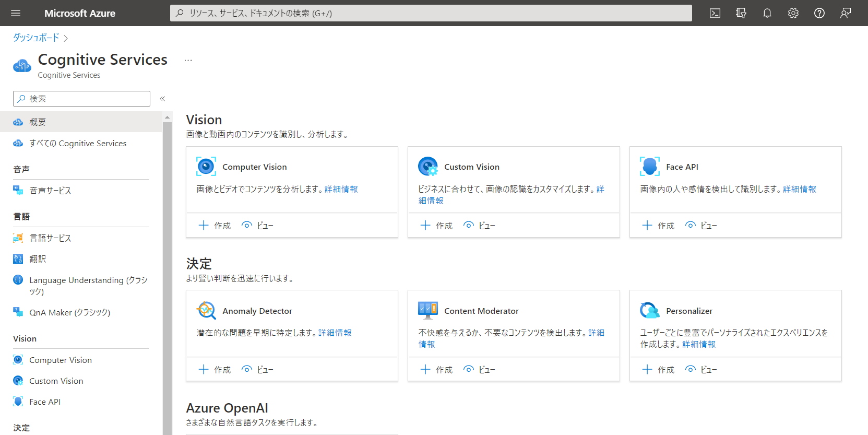
Task: View Content Moderator resources with ビュー
Action: 479,370
